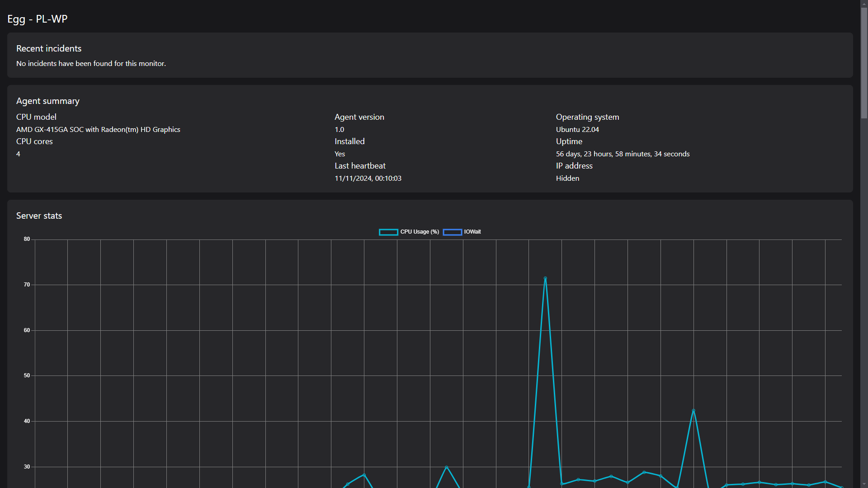Click the page title Egg - PL-WP

tap(38, 19)
